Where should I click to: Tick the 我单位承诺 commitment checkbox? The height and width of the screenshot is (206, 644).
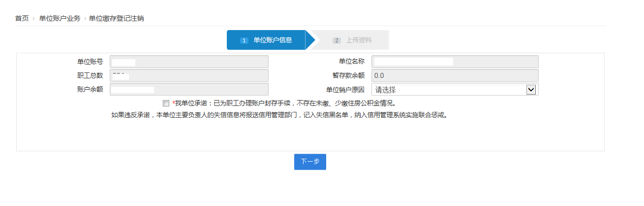pos(166,103)
